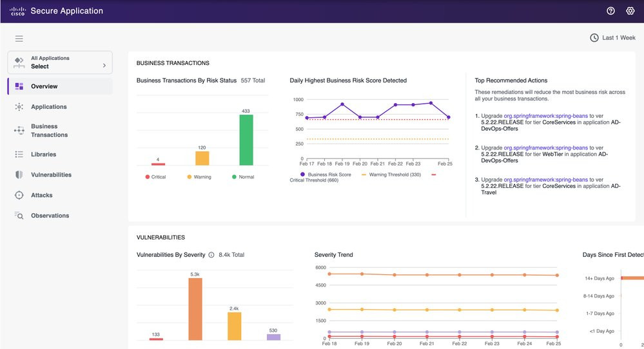Open first org.springframework:spring-beans link
644x349 pixels.
pos(546,116)
